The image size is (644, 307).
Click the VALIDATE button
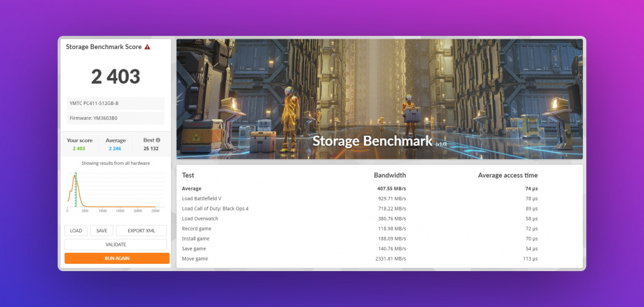pyautogui.click(x=116, y=245)
